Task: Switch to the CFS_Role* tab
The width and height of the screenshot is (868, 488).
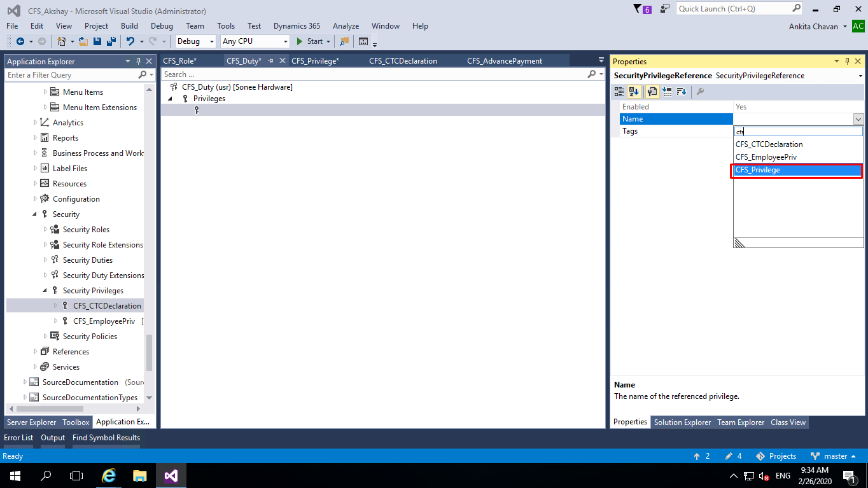Action: (180, 61)
